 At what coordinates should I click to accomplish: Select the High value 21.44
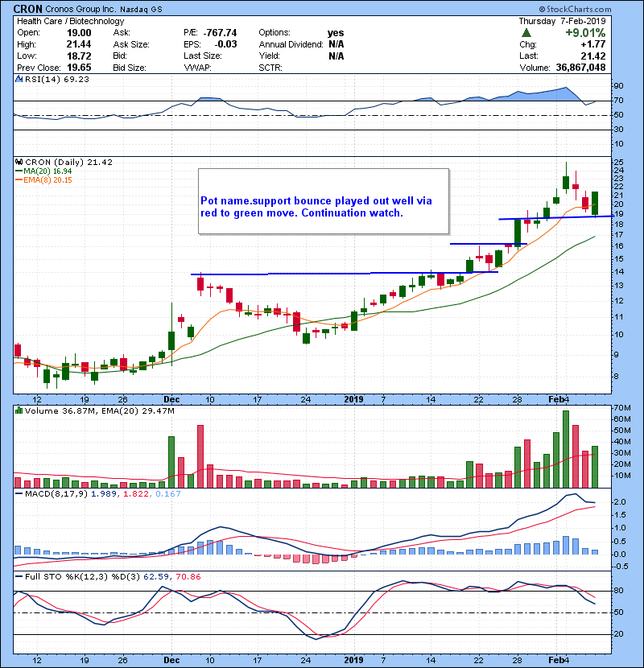(79, 44)
